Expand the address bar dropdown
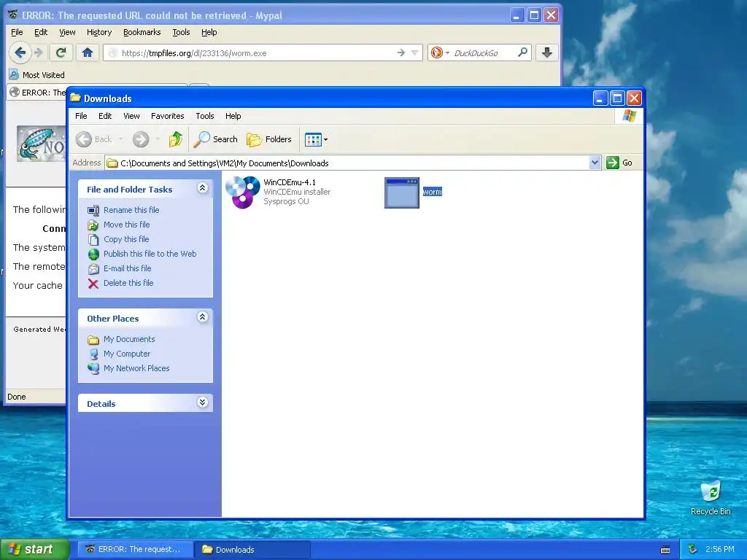747x560 pixels. (x=595, y=163)
